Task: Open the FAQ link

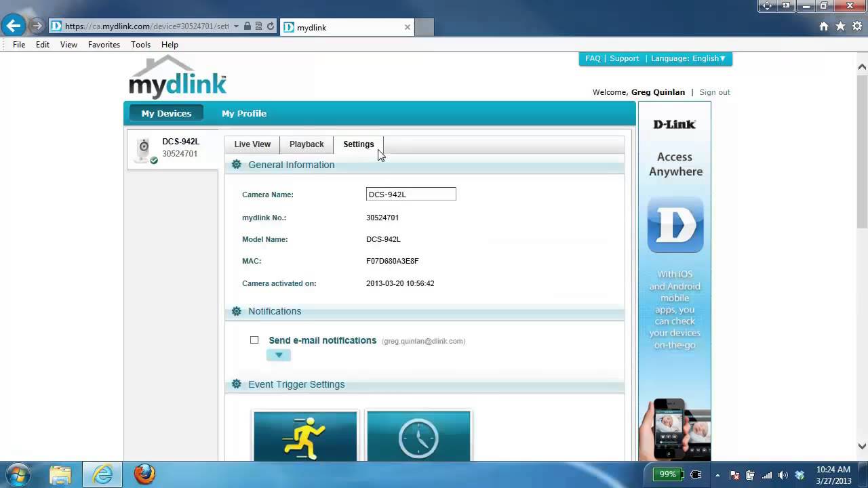Action: click(x=593, y=58)
